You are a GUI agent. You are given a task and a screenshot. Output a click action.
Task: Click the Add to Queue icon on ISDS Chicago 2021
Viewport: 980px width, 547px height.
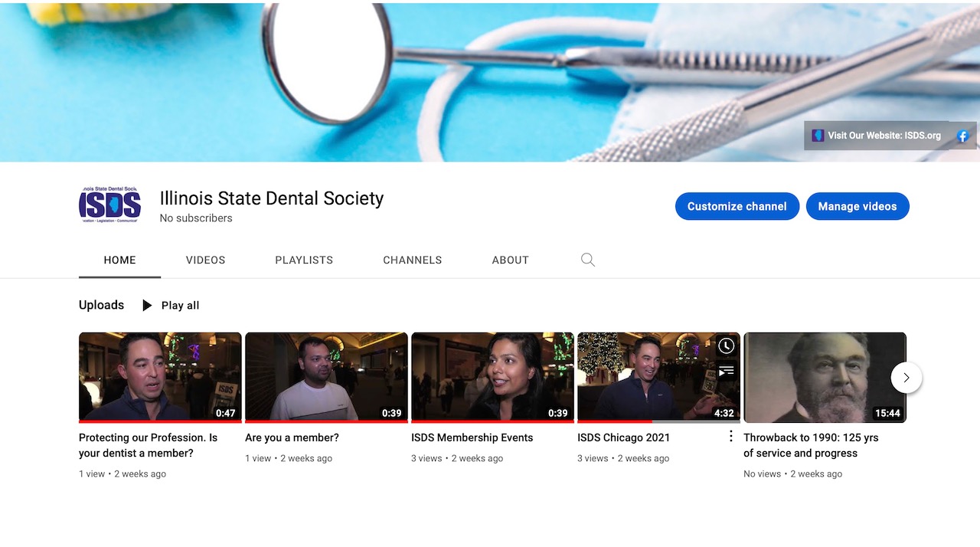(x=726, y=371)
